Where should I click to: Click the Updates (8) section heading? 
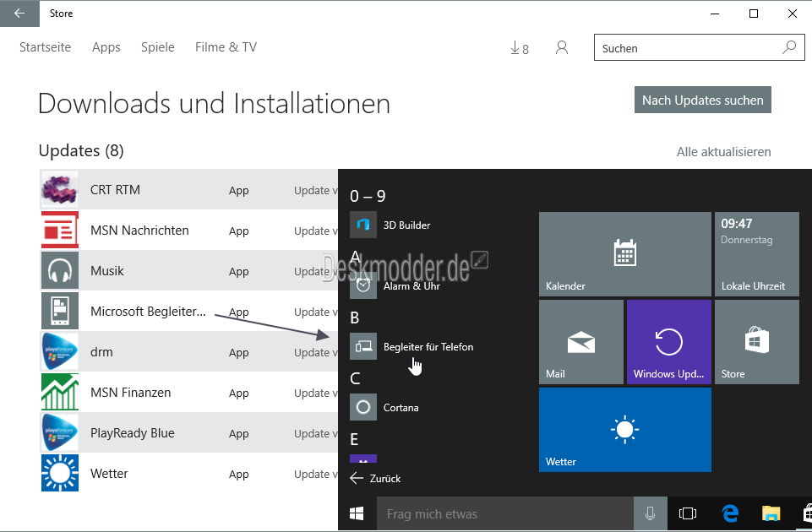(81, 150)
